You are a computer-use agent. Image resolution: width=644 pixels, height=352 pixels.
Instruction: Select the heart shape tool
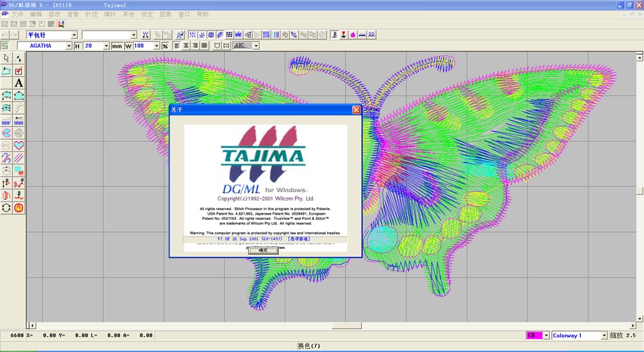[x=19, y=145]
